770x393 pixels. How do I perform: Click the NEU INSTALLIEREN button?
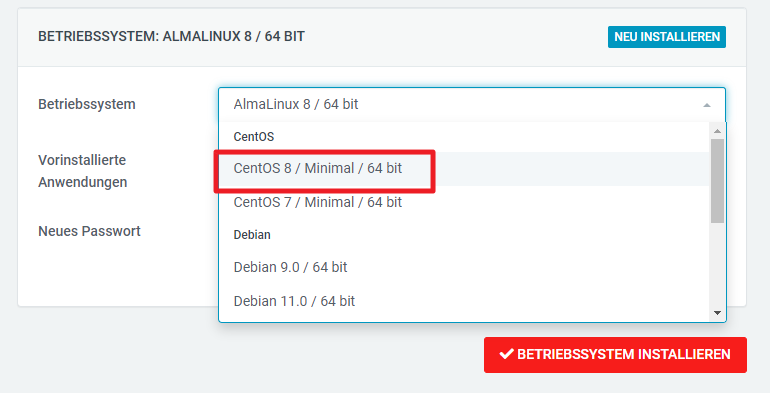pos(666,37)
